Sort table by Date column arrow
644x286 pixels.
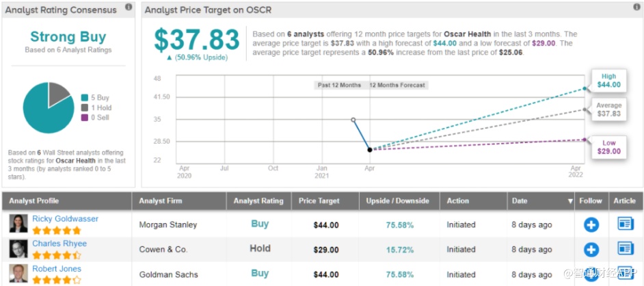[x=569, y=201]
